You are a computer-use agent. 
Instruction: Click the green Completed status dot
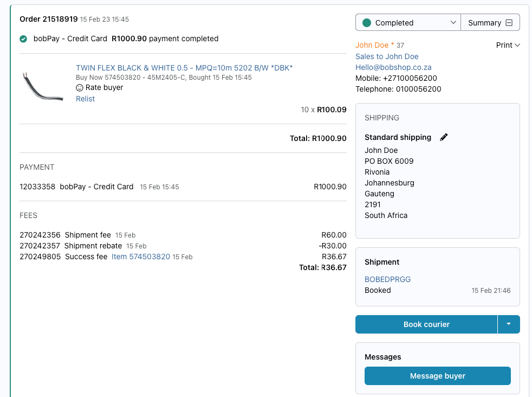point(367,23)
